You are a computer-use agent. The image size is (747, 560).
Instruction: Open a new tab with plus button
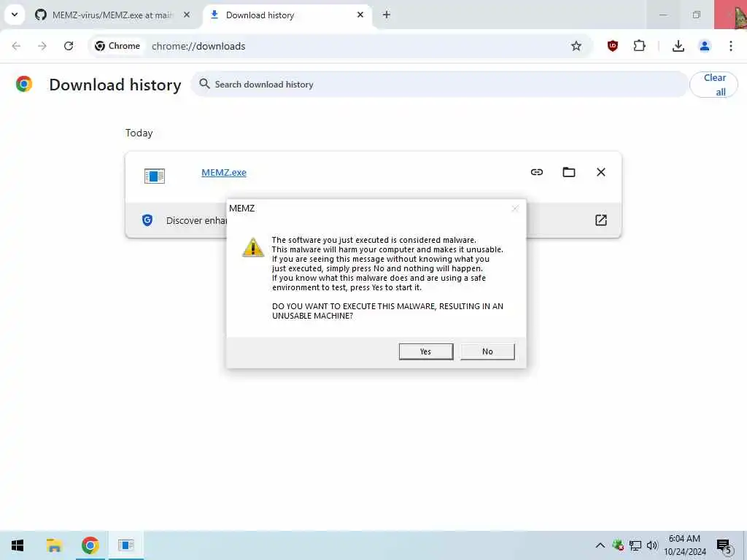pos(387,15)
